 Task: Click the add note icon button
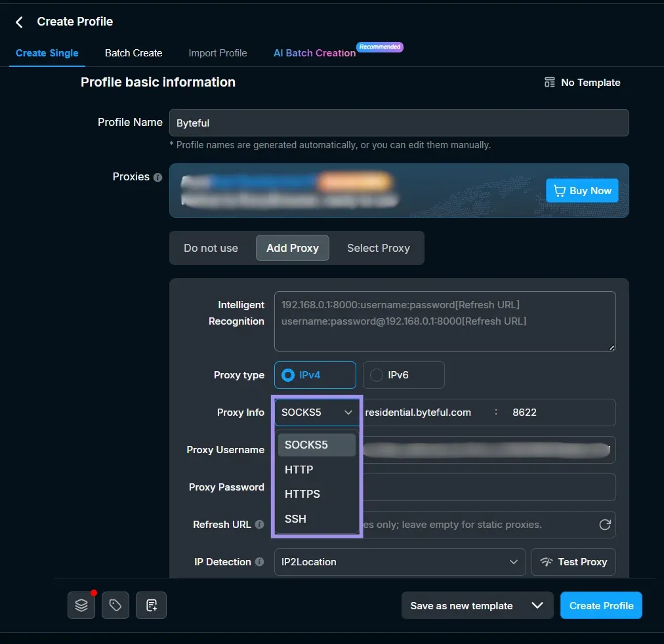pos(151,605)
